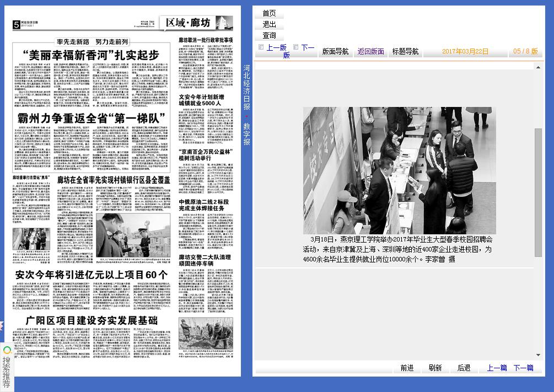Click the icon beside 上一版
Image resolution: width=554 pixels, height=392 pixels.
[261, 47]
